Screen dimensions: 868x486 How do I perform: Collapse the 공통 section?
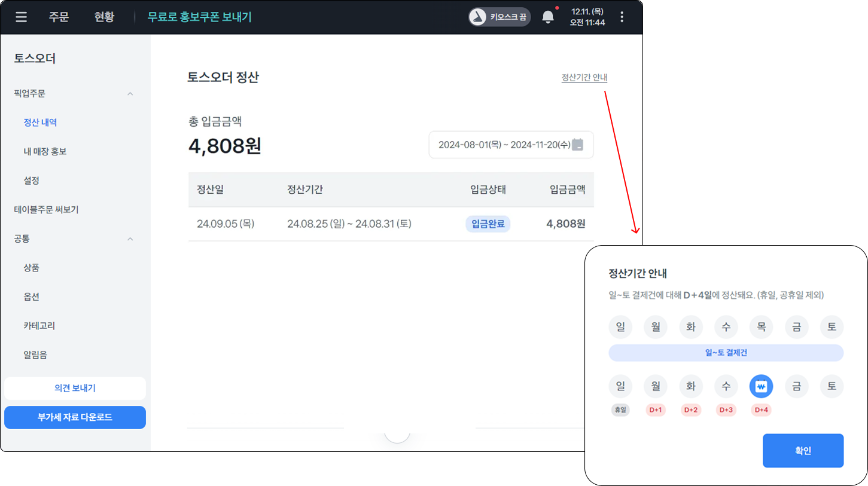130,239
